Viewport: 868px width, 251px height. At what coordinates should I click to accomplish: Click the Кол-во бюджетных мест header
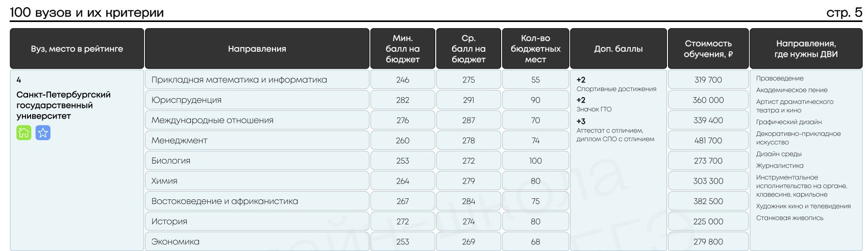coord(535,49)
